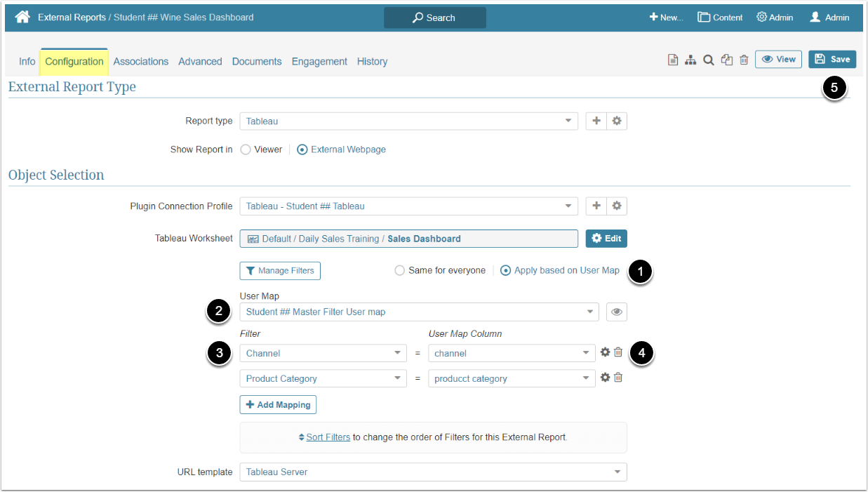Click the Add Mapping button
This screenshot has width=868, height=492.
279,405
